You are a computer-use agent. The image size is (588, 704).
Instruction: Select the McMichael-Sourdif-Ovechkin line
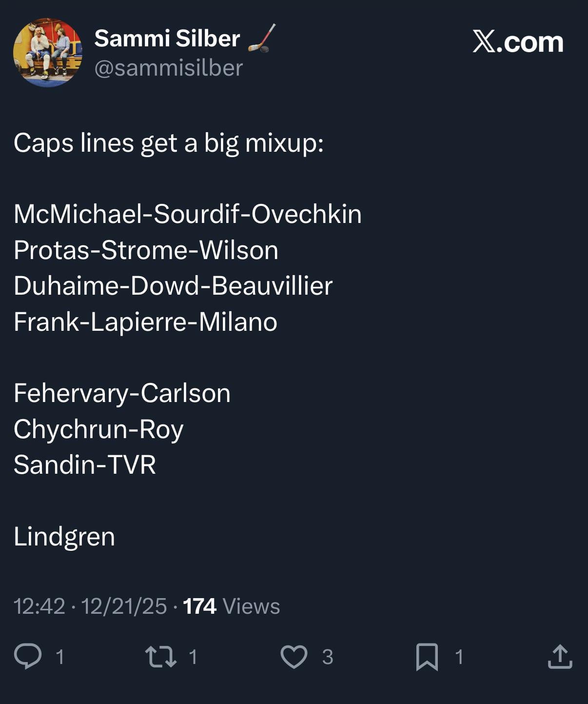[188, 214]
